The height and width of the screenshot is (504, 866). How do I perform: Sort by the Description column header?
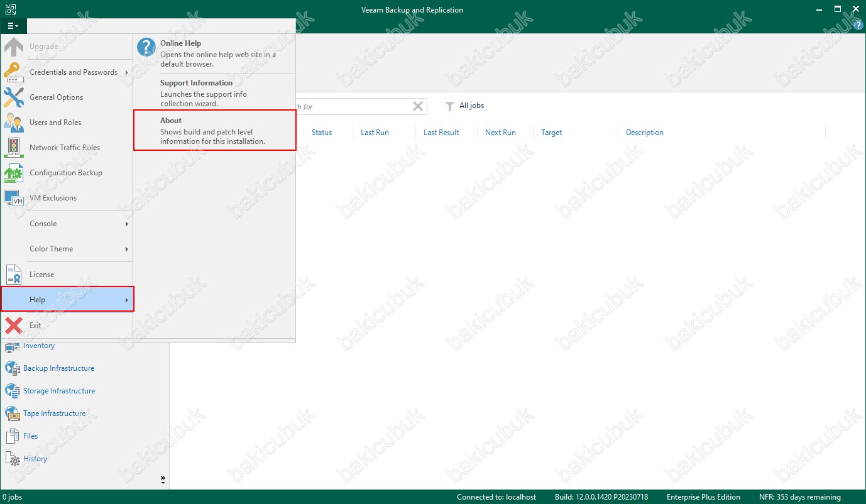(645, 133)
